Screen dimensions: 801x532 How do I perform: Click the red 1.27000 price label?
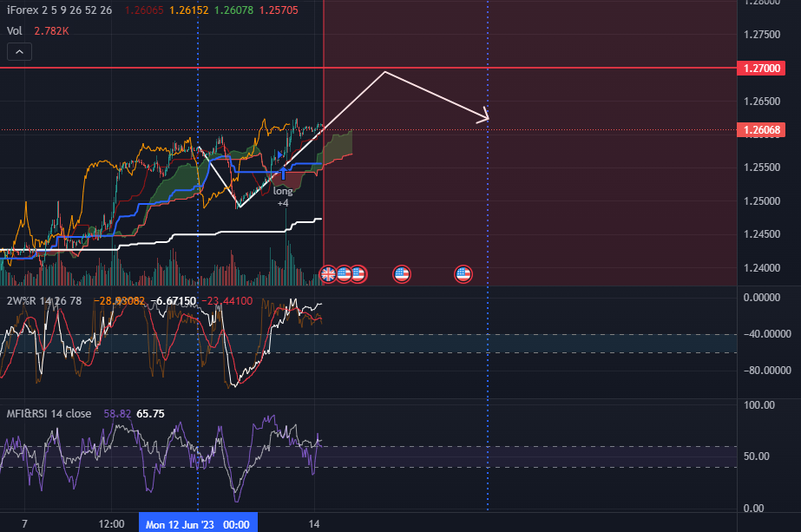tap(761, 68)
